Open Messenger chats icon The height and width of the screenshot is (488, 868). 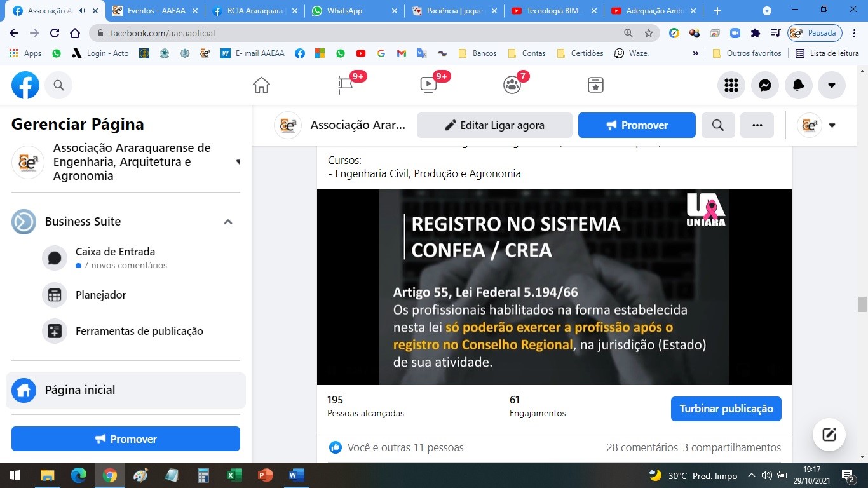(x=765, y=85)
